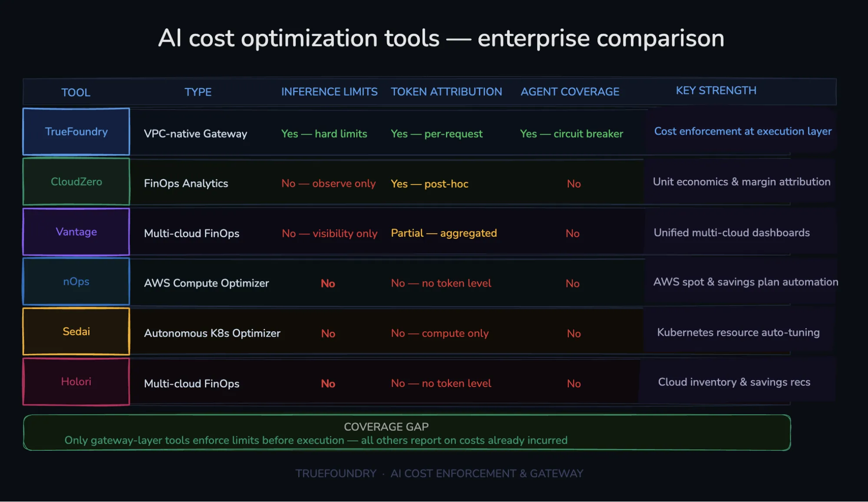Click 'No — compute only' cell
868x502 pixels.
(x=439, y=333)
